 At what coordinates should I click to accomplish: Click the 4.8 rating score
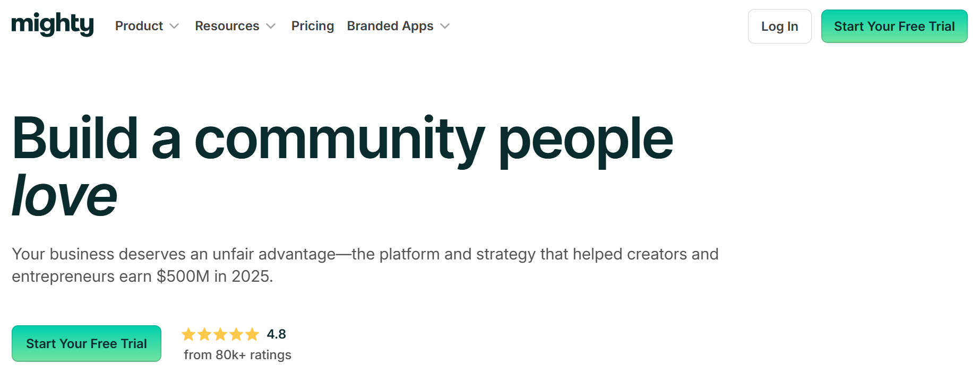[277, 334]
